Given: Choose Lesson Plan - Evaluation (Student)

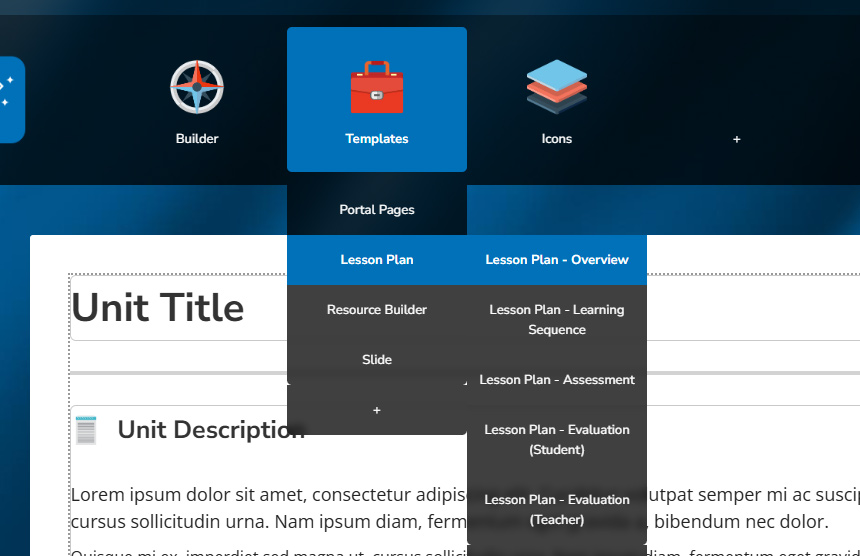Looking at the screenshot, I should click(x=557, y=440).
